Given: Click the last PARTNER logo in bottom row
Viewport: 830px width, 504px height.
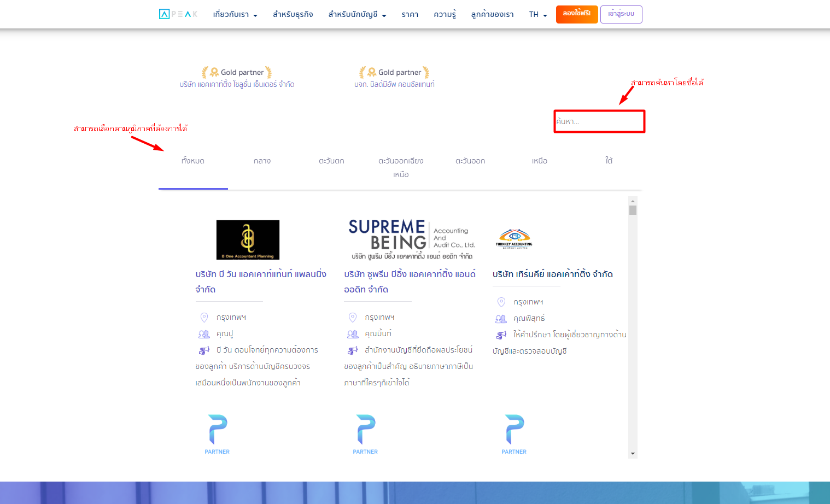Looking at the screenshot, I should 514,435.
